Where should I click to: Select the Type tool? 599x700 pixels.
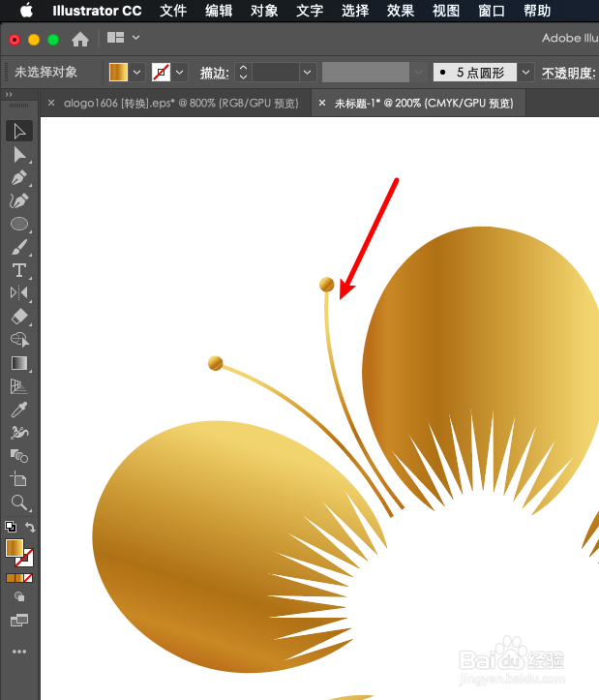19,270
